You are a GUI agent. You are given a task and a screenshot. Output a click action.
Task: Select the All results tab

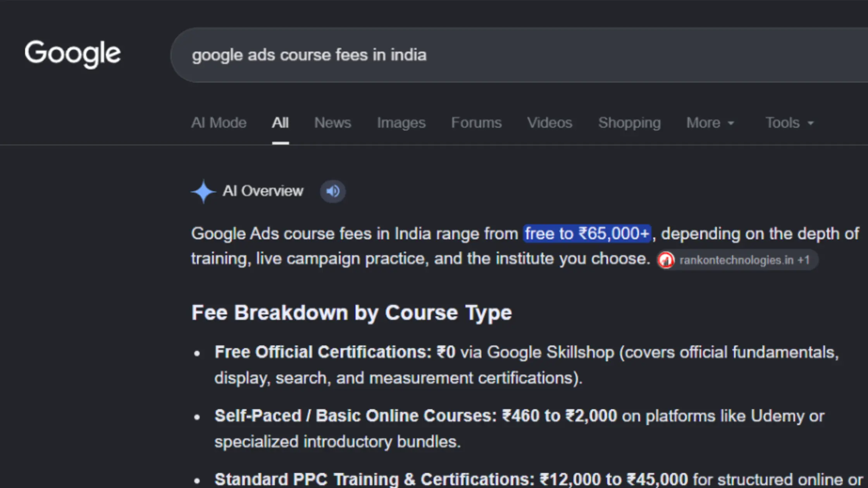[x=280, y=123]
